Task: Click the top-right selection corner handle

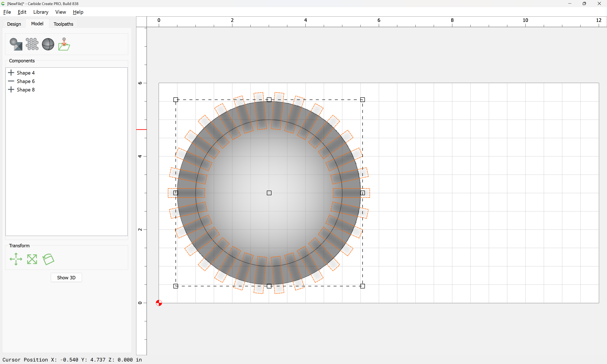Action: [x=362, y=100]
